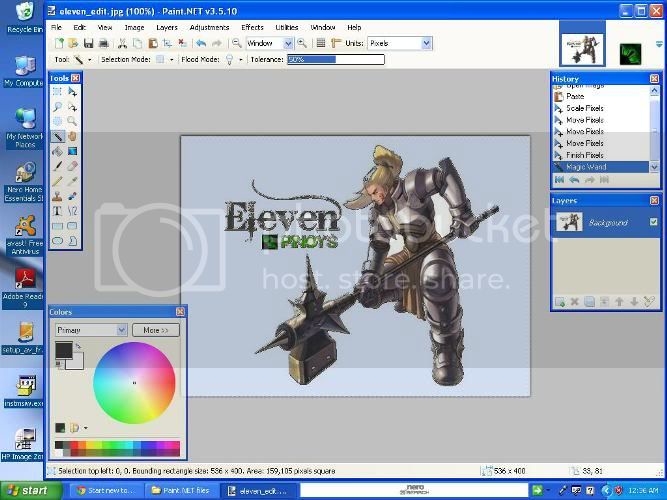The width and height of the screenshot is (667, 500).
Task: Select the Move Selected Pixels tool
Action: [x=72, y=91]
